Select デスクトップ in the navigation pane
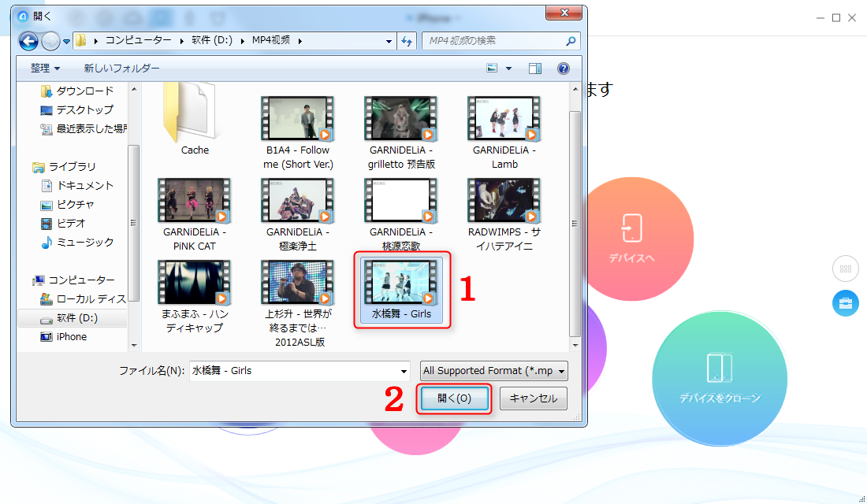867x504 pixels. coord(77,110)
